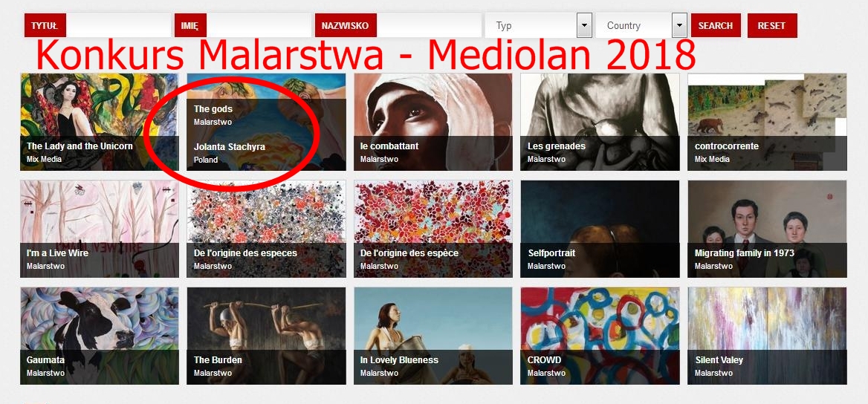Expand the Country dropdown arrow
This screenshot has width=868, height=404.
coord(679,25)
